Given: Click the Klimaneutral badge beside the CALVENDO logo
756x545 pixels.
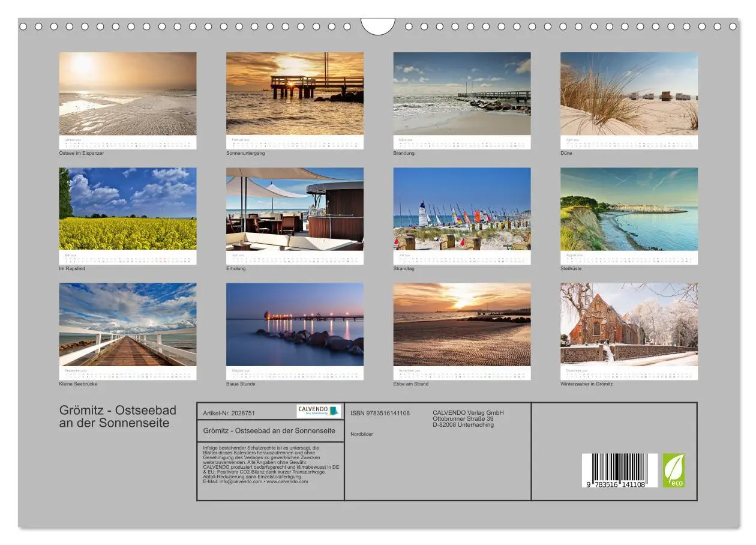Looking at the screenshot, I should pyautogui.click(x=334, y=411).
